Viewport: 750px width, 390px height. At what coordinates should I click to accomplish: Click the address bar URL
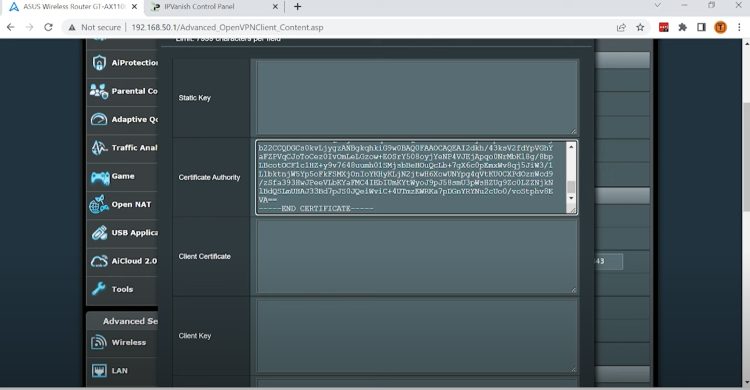pos(227,27)
